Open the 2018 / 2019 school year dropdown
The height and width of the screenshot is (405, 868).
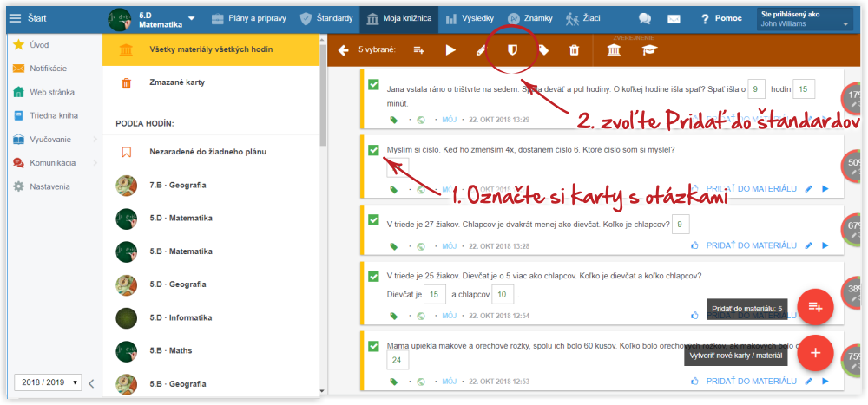pyautogui.click(x=48, y=382)
